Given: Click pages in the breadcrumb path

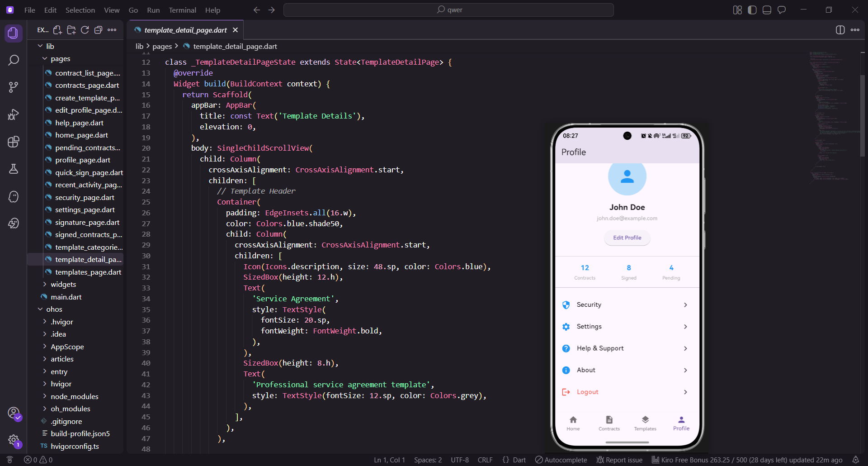Looking at the screenshot, I should tap(162, 46).
